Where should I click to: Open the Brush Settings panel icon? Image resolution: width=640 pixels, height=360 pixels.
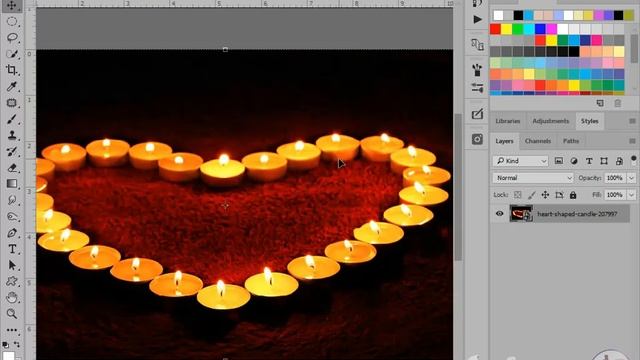(477, 87)
